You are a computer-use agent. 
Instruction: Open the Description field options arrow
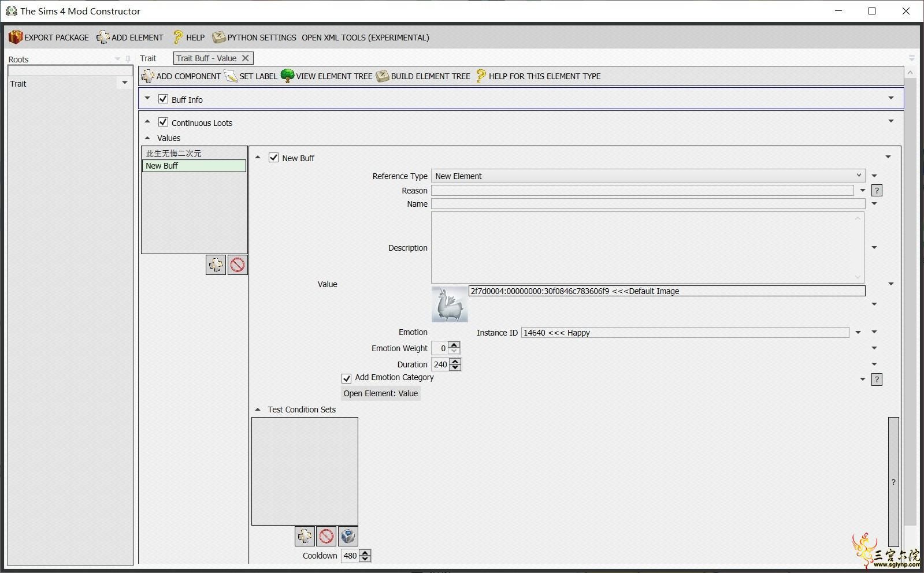tap(874, 247)
